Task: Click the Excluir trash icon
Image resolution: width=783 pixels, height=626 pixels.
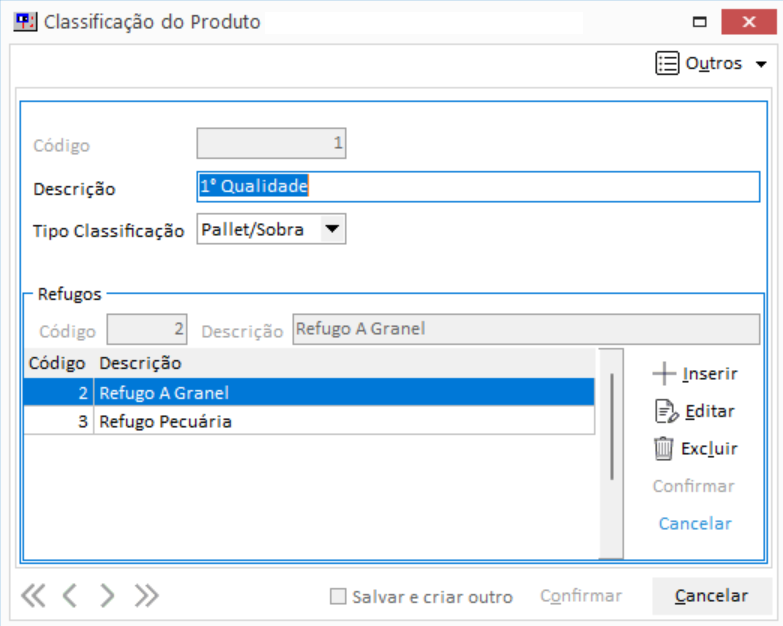Action: tap(664, 449)
